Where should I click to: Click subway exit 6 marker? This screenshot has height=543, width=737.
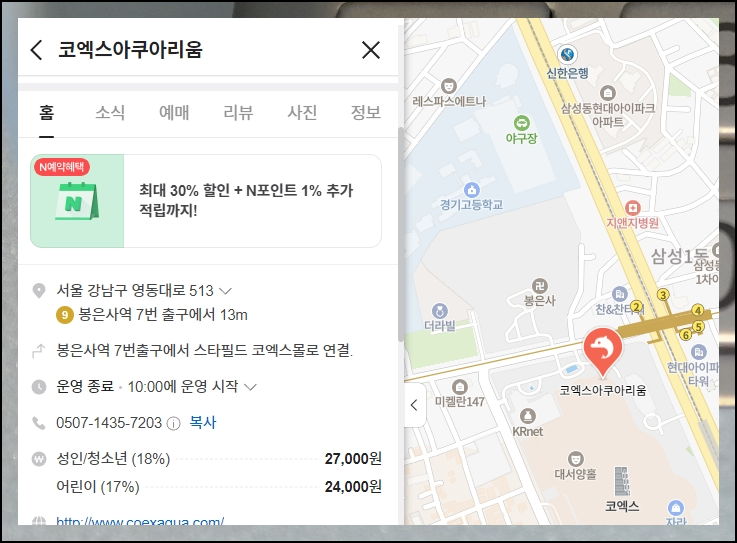[686, 335]
